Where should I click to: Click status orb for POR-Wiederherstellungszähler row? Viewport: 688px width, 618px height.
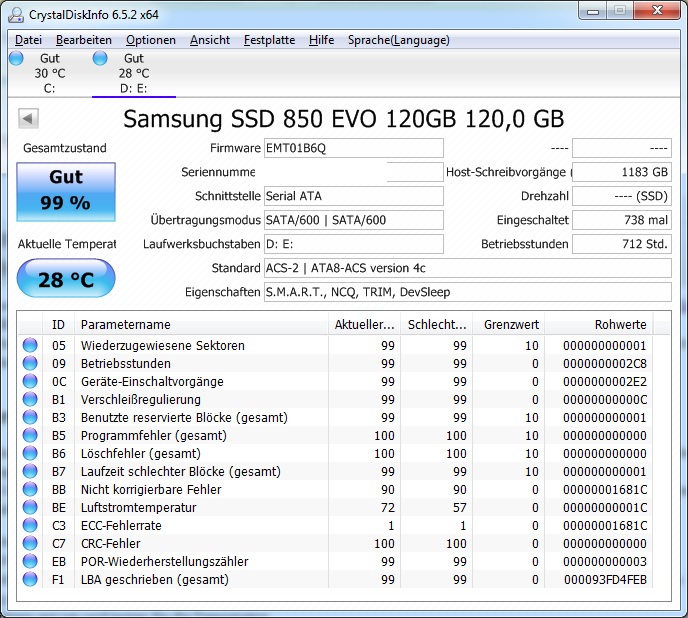pyautogui.click(x=30, y=561)
